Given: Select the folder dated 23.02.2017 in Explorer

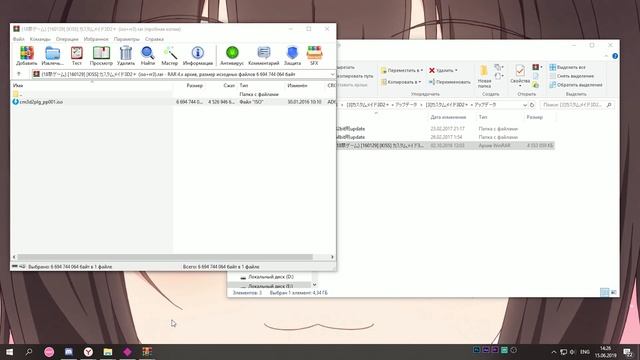Looking at the screenshot, I should point(445,129).
